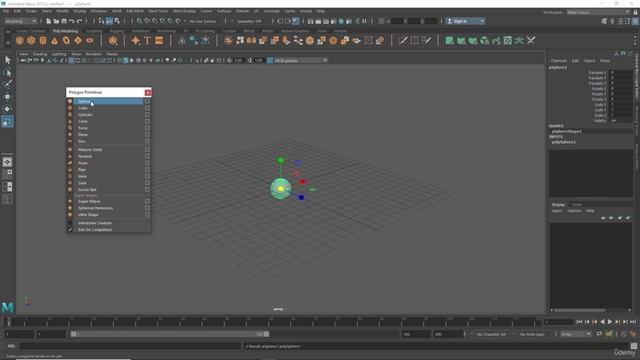The height and width of the screenshot is (360, 640).
Task: Open the Display tab in Layer Editor
Action: point(558,204)
